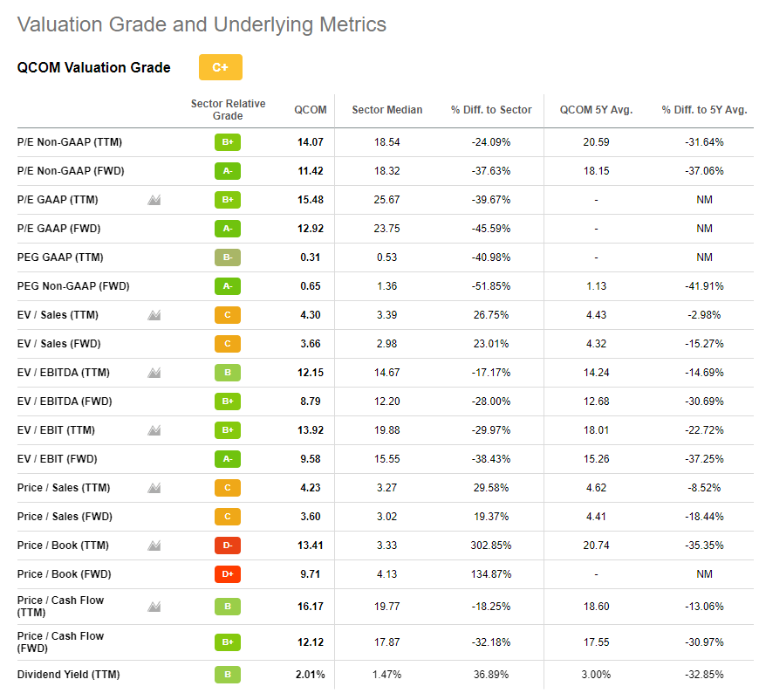
Task: Click C grade badge for EV / Sales (FWD)
Action: 228,344
